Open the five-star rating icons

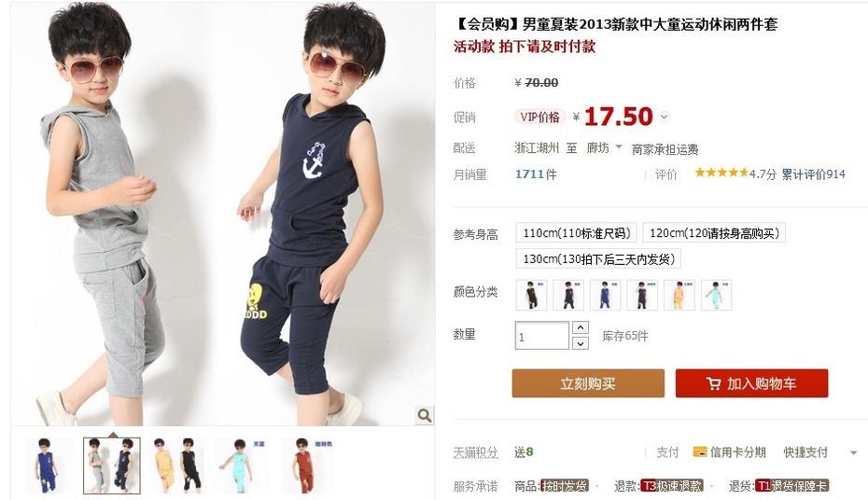pyautogui.click(x=721, y=174)
